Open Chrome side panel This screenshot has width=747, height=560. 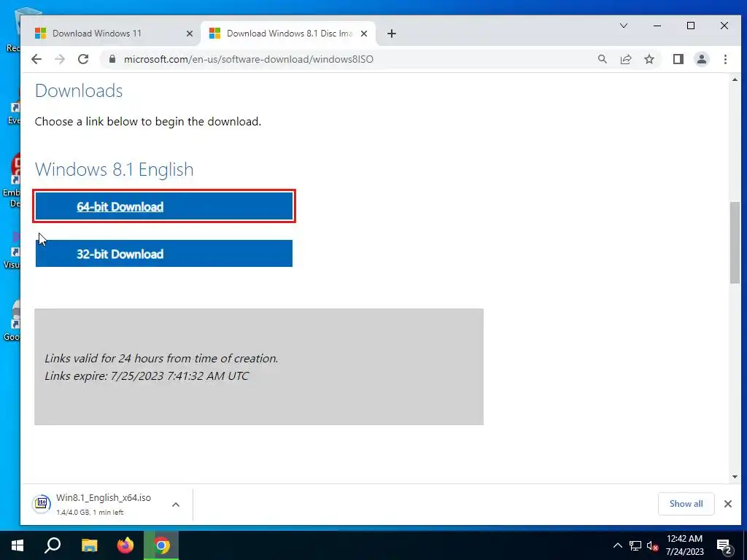point(678,59)
